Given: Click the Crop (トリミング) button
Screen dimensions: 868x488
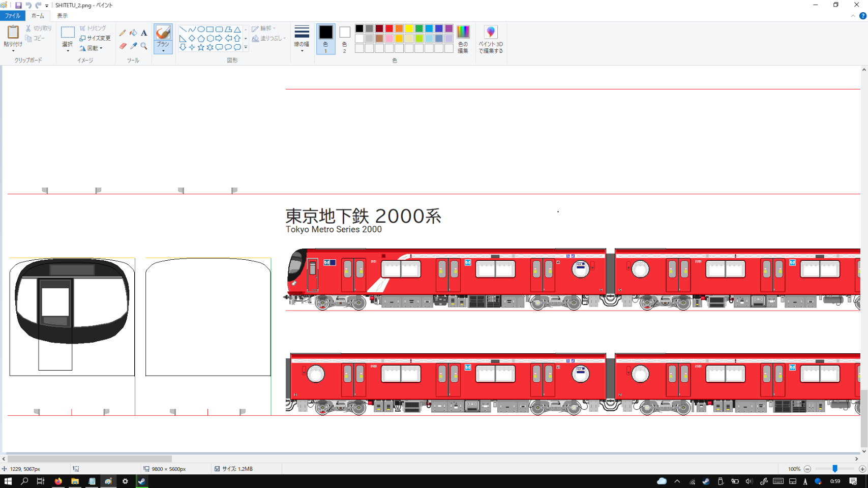Looking at the screenshot, I should 93,28.
